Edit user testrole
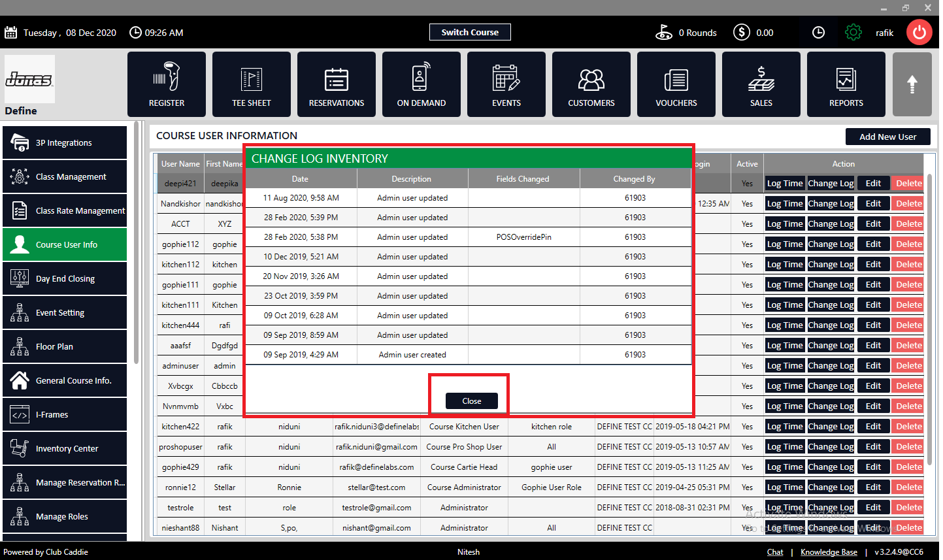This screenshot has width=943, height=560. (x=873, y=508)
